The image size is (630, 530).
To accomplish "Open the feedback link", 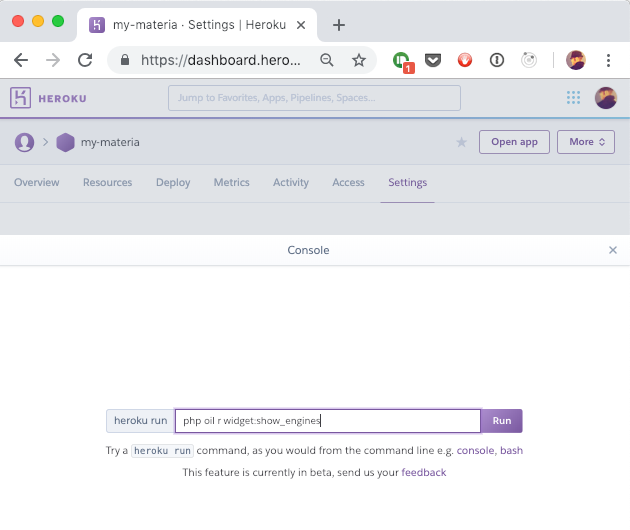I will pyautogui.click(x=424, y=472).
